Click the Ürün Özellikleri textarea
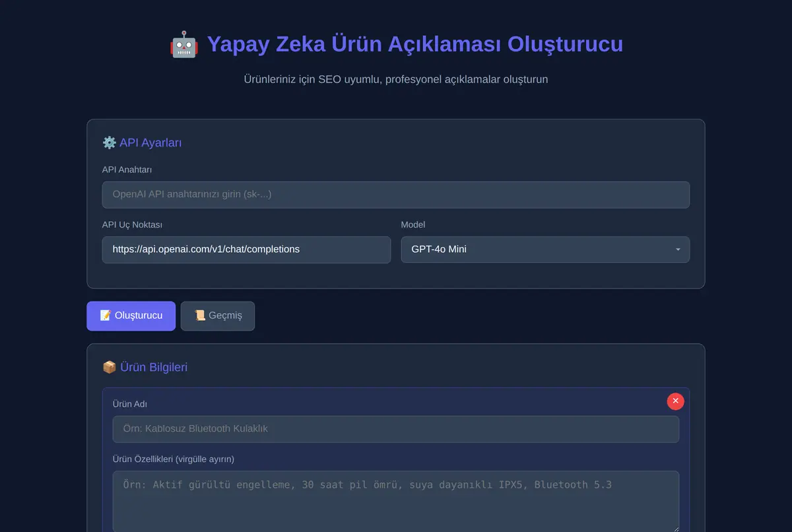Screen dimensions: 792x532 click(x=396, y=501)
